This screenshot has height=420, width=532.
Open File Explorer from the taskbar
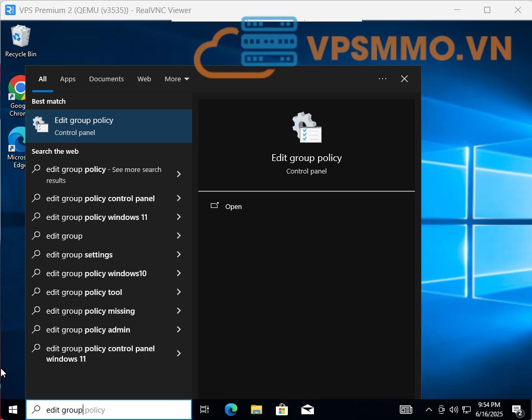pos(256,410)
